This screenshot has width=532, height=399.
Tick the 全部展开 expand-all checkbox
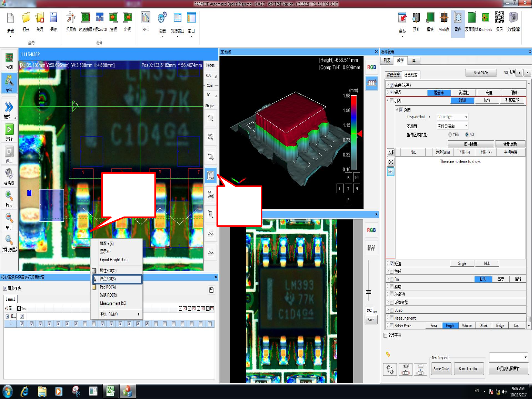click(x=386, y=335)
